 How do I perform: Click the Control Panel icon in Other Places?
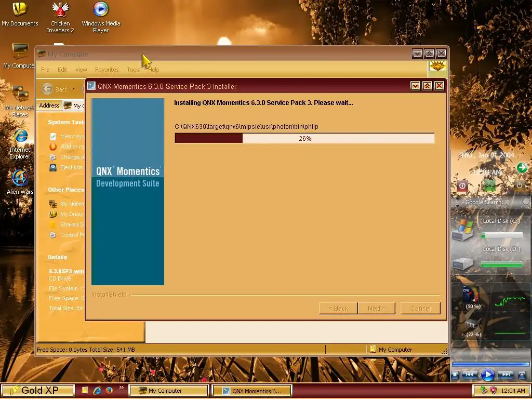click(52, 235)
